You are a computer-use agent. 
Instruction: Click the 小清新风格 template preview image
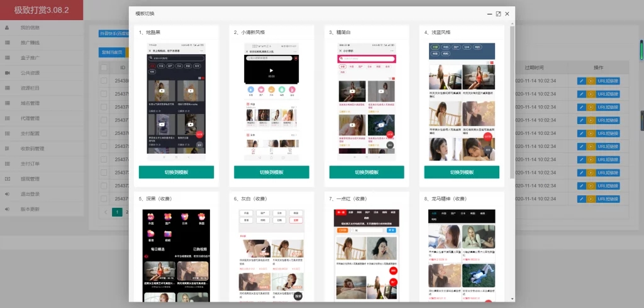(x=272, y=101)
